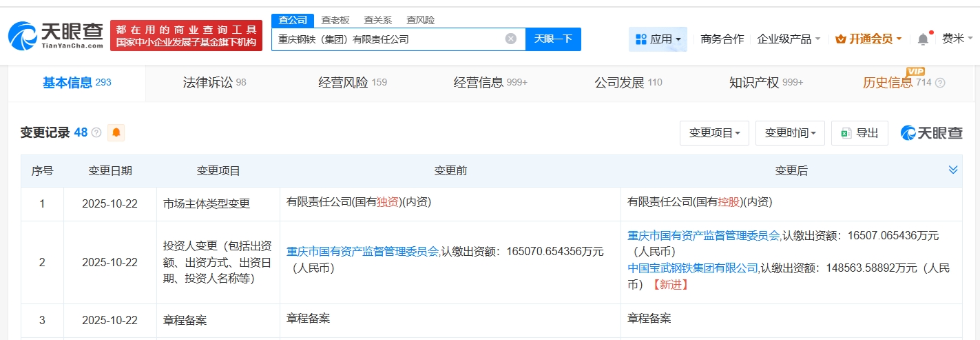Click the notification bell icon
This screenshot has width=980, height=340.
tap(923, 39)
